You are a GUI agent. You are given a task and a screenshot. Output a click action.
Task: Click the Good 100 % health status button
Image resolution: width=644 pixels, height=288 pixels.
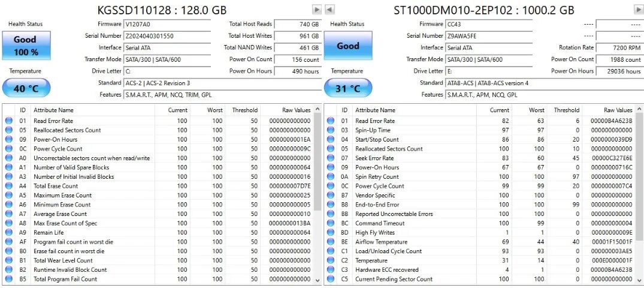(26, 46)
